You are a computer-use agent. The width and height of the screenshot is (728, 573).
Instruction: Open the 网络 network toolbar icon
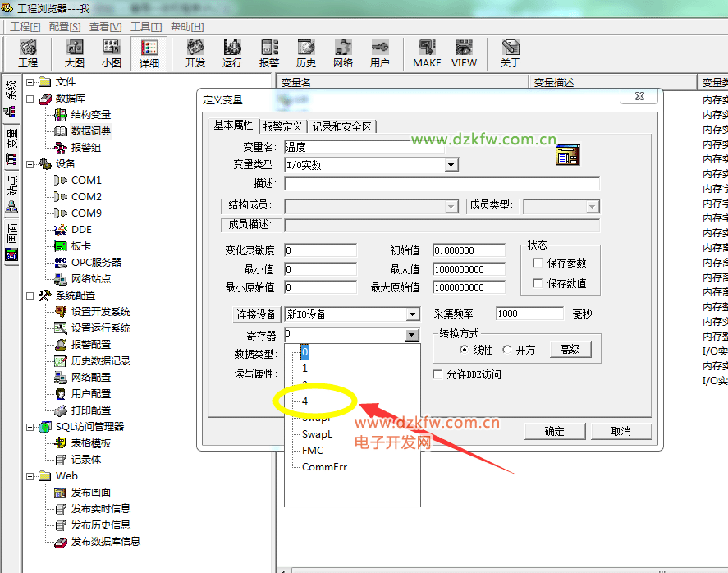343,53
